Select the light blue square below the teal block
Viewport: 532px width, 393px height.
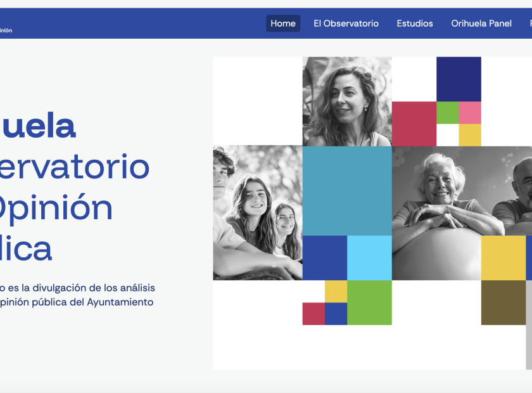click(x=369, y=258)
